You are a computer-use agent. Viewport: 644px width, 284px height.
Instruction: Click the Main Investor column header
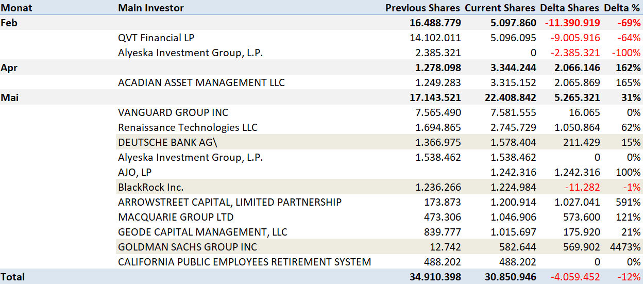pyautogui.click(x=151, y=8)
